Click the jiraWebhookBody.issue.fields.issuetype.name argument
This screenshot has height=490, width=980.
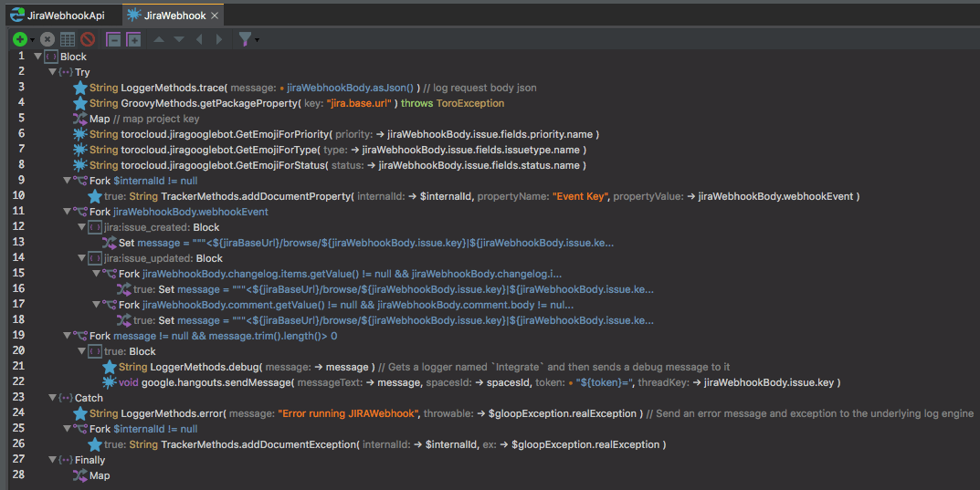pyautogui.click(x=470, y=150)
